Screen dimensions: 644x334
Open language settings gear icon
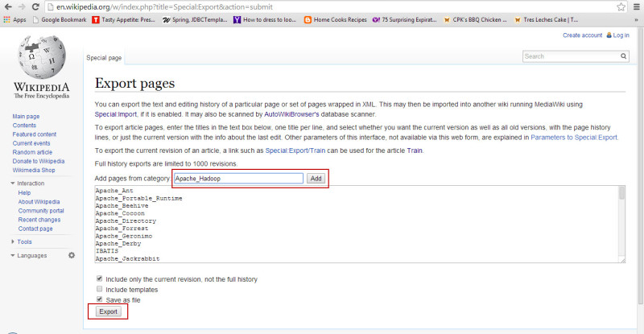(x=71, y=255)
